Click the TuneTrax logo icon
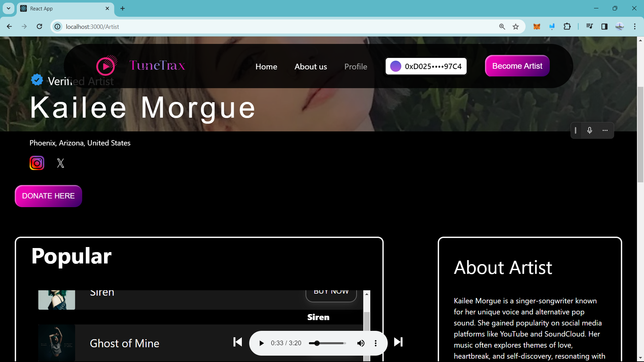Viewport: 644px width, 362px height. coord(106,66)
